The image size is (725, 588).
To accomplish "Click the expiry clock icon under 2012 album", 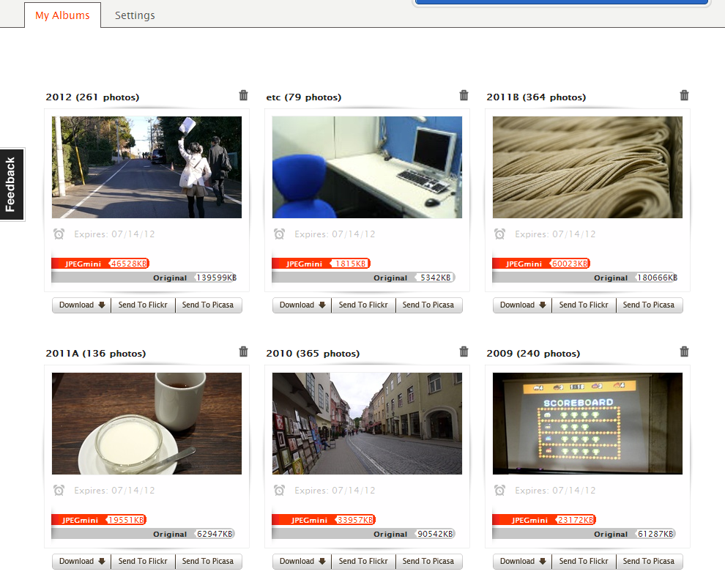I will pyautogui.click(x=59, y=234).
